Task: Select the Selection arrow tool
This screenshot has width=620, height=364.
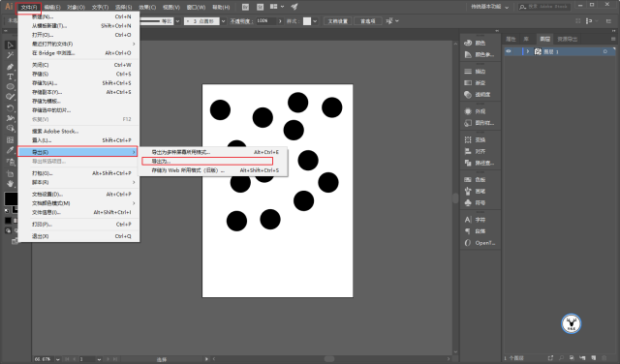Action: [10, 45]
